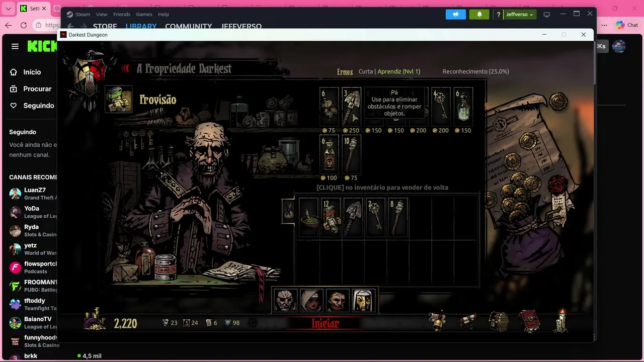
Task: Select the eyepatch bearded hero portrait
Action: click(x=285, y=301)
